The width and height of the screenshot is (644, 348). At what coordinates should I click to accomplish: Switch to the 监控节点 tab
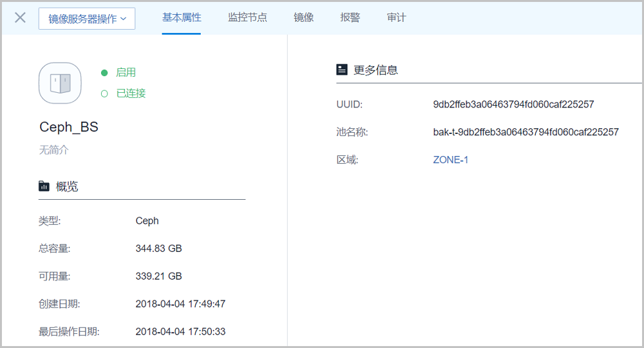pos(247,17)
